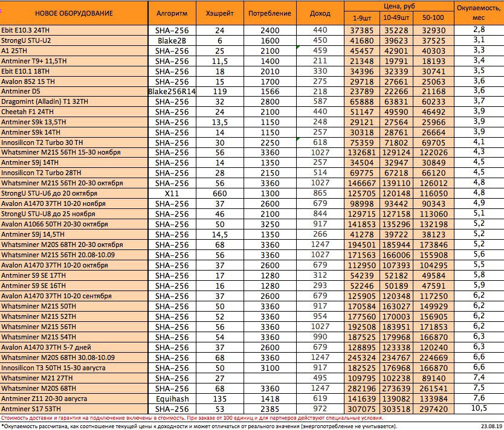Select the 'Antminer S9j 14,5TH' cell
This screenshot has height=430, width=504.
(x=74, y=234)
